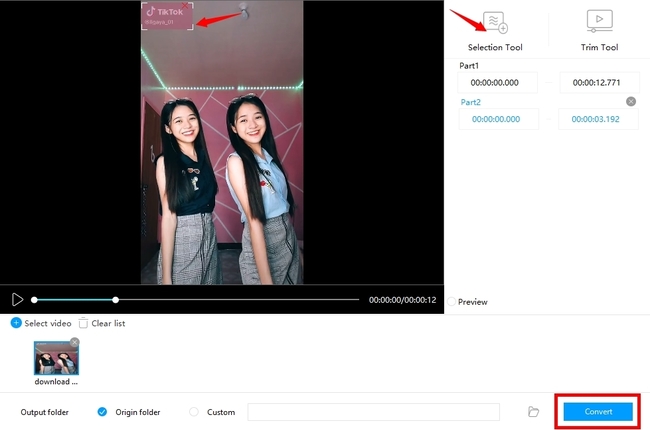Delete the watermark selection box with its red X

pyautogui.click(x=185, y=6)
